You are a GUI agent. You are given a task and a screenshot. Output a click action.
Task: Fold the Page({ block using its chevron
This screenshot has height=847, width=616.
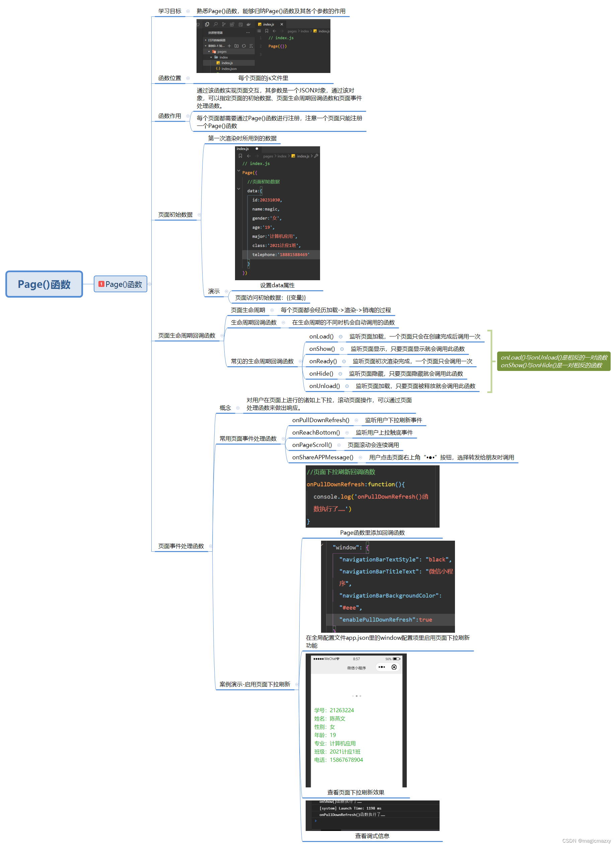(239, 171)
